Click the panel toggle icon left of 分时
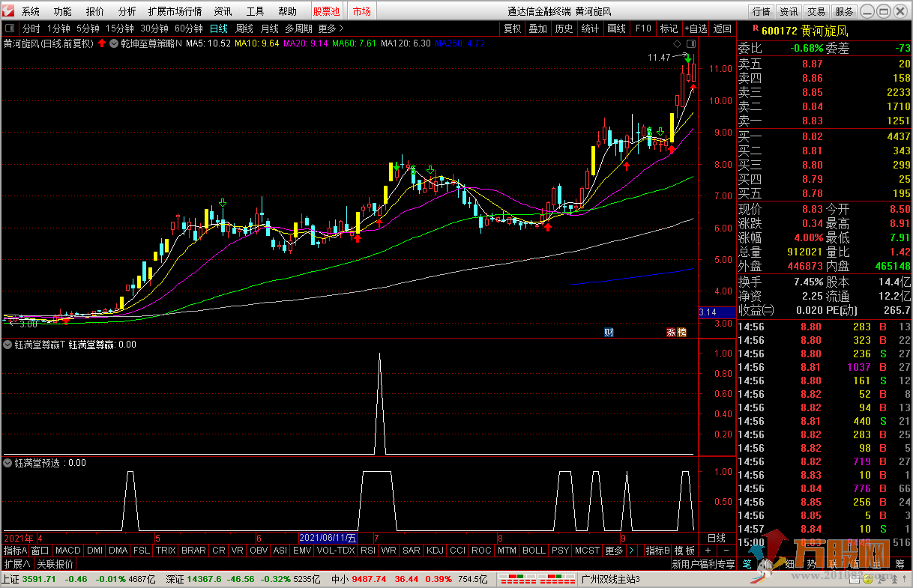This screenshot has width=913, height=588. (x=10, y=28)
